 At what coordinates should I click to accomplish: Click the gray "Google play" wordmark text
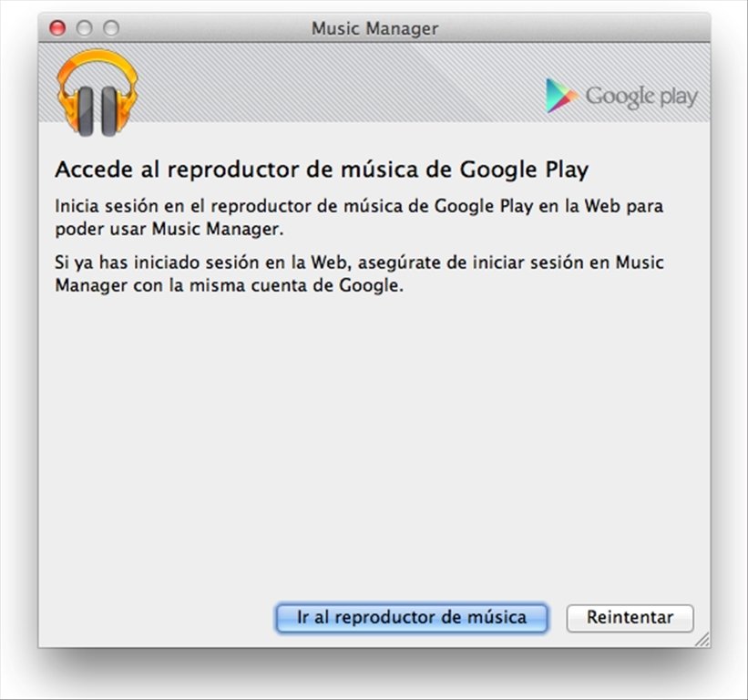[x=641, y=98]
